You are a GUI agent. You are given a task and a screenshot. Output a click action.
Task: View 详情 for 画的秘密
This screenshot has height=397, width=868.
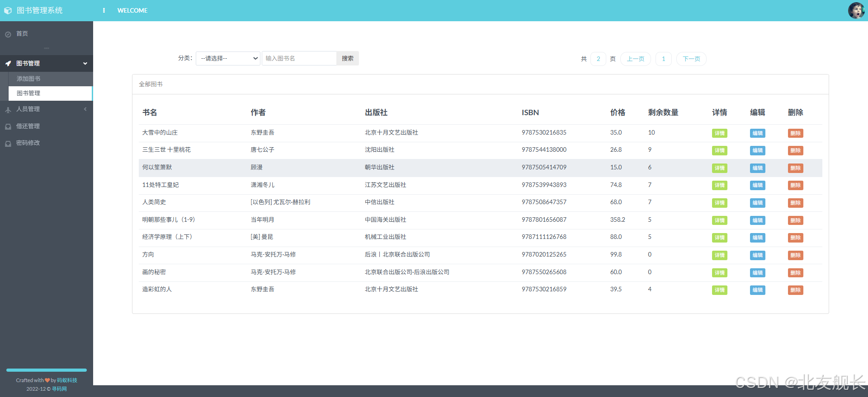[720, 273]
